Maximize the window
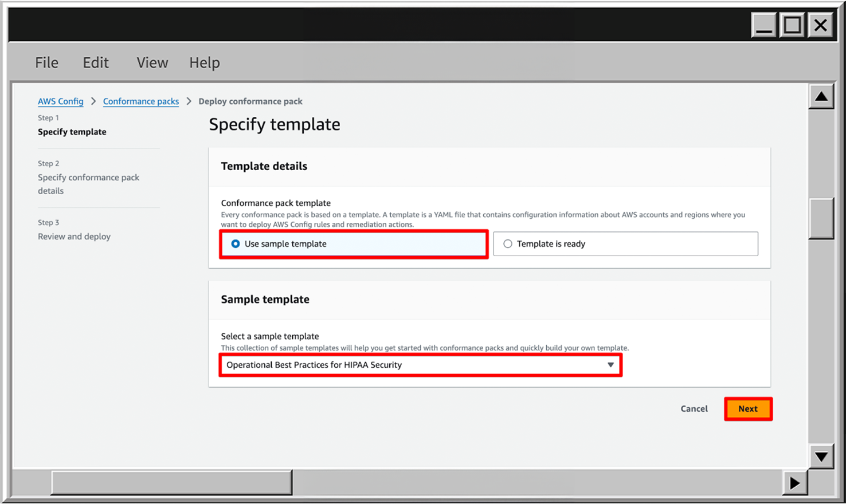Image resolution: width=846 pixels, height=504 pixels. pos(793,25)
